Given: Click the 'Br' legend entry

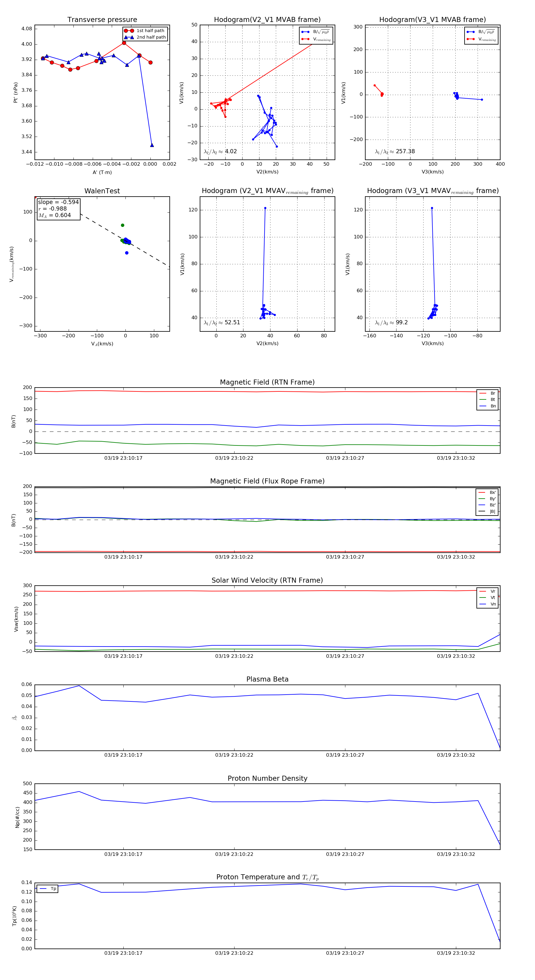Looking at the screenshot, I should [x=487, y=393].
